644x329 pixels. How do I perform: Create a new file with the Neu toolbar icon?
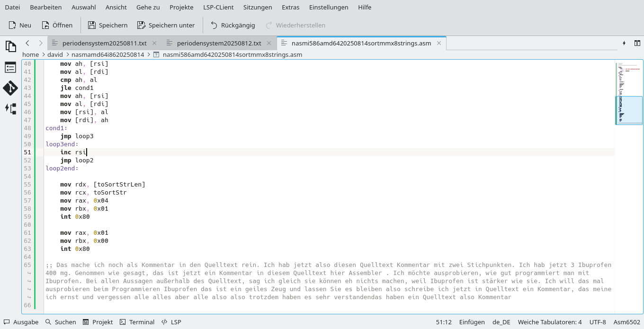(x=19, y=25)
